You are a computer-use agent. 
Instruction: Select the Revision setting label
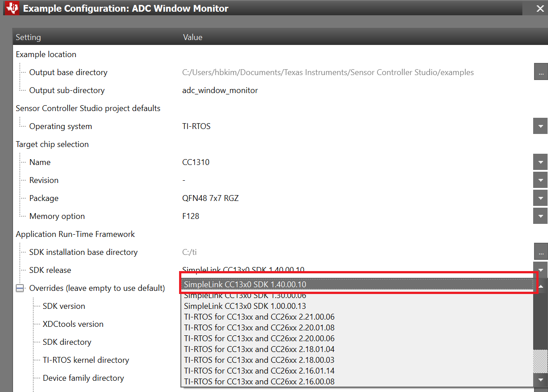(44, 180)
